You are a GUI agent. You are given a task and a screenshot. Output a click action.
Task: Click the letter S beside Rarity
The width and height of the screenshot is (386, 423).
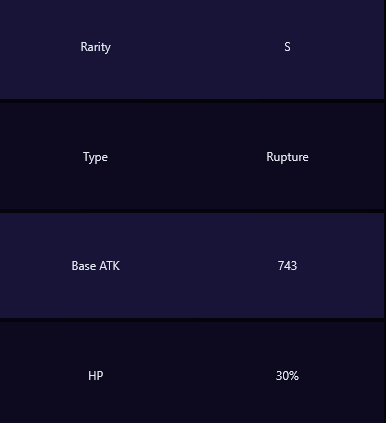click(287, 47)
